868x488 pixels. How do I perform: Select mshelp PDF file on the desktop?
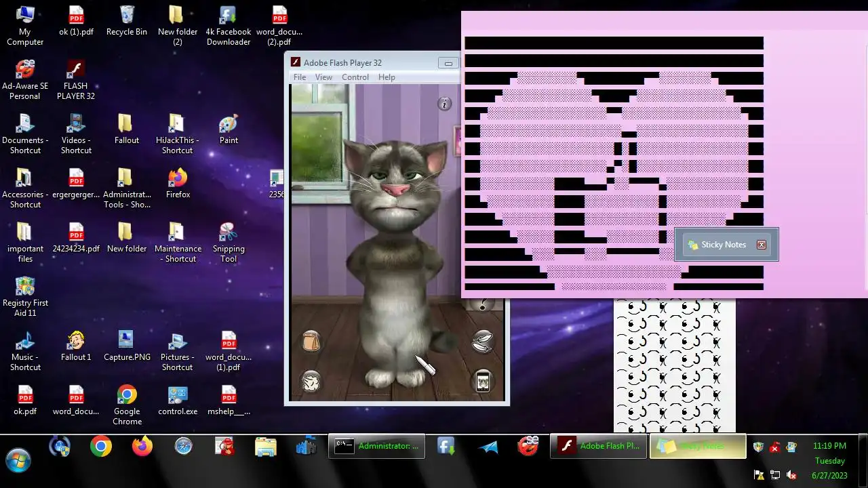[229, 401]
